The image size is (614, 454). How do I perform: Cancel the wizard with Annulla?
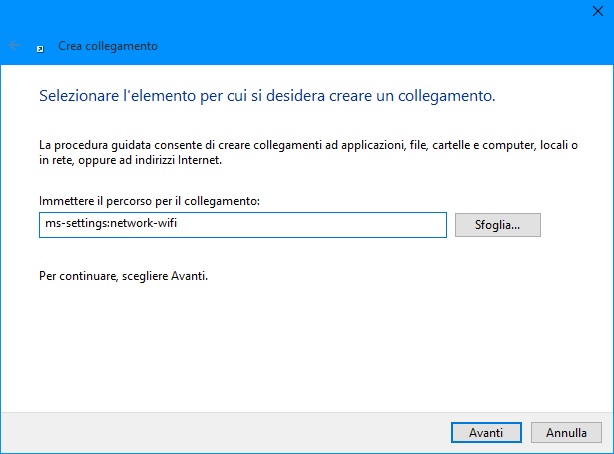(x=566, y=433)
